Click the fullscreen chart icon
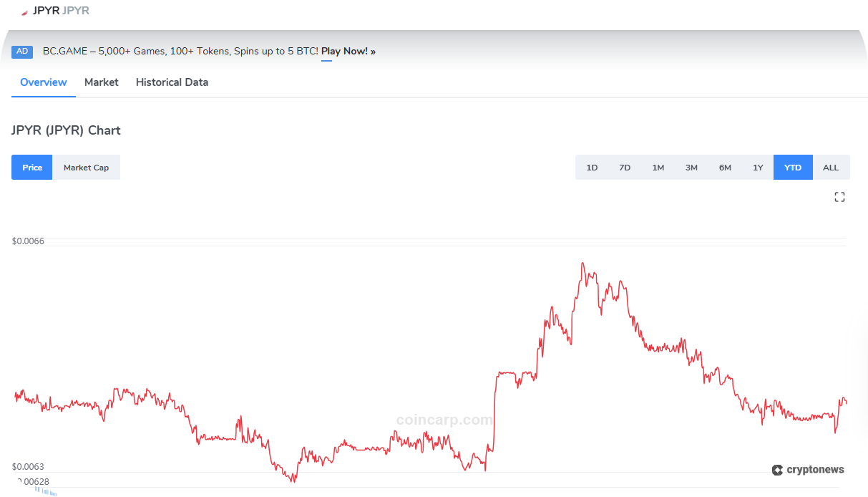Image resolution: width=868 pixels, height=497 pixels. 840,197
